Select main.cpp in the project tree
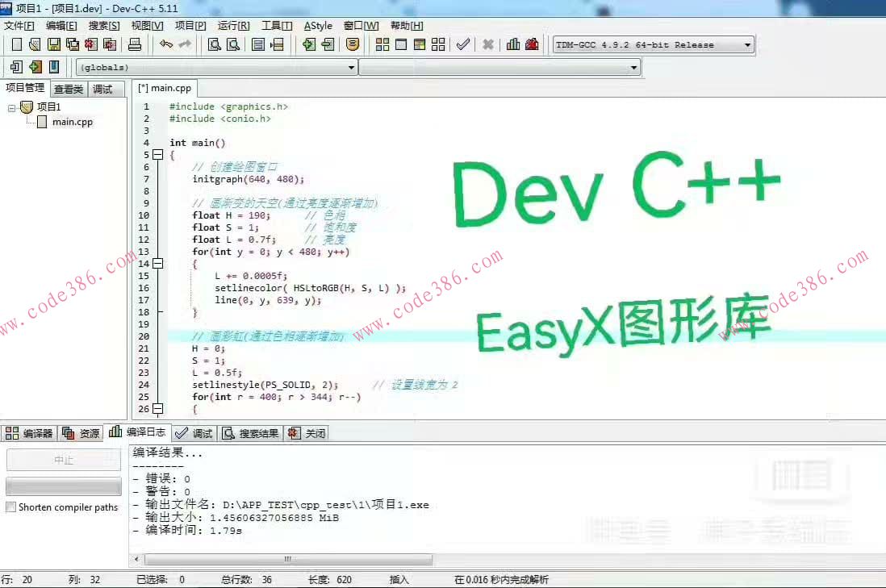 pyautogui.click(x=73, y=122)
